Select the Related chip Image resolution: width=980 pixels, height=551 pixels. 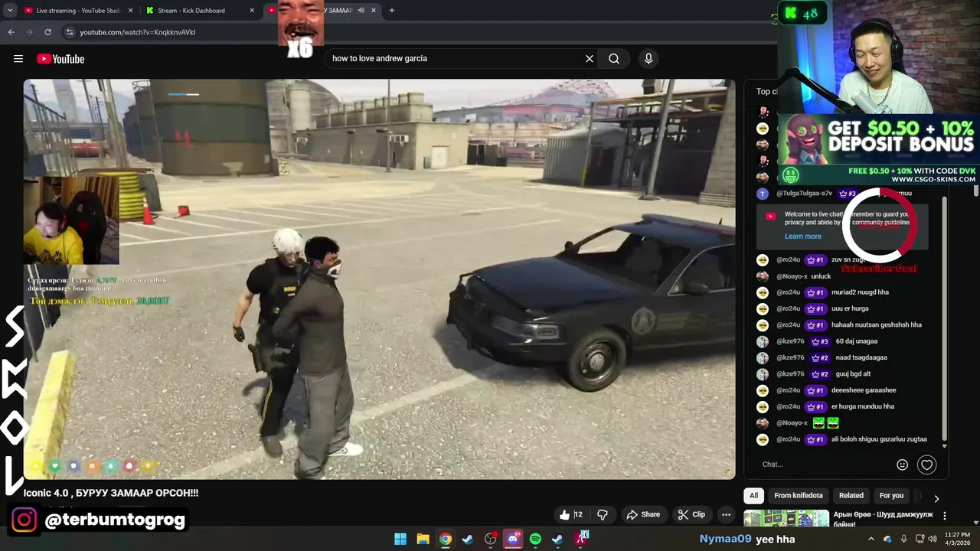851,495
